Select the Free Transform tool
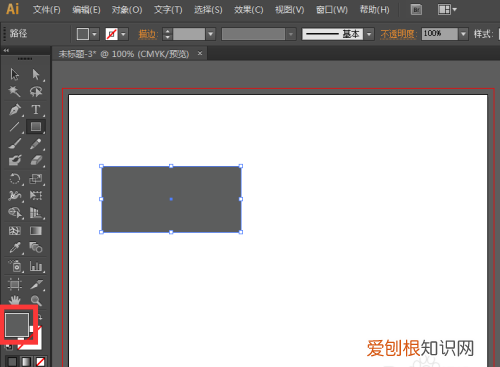500x367 pixels. tap(36, 195)
